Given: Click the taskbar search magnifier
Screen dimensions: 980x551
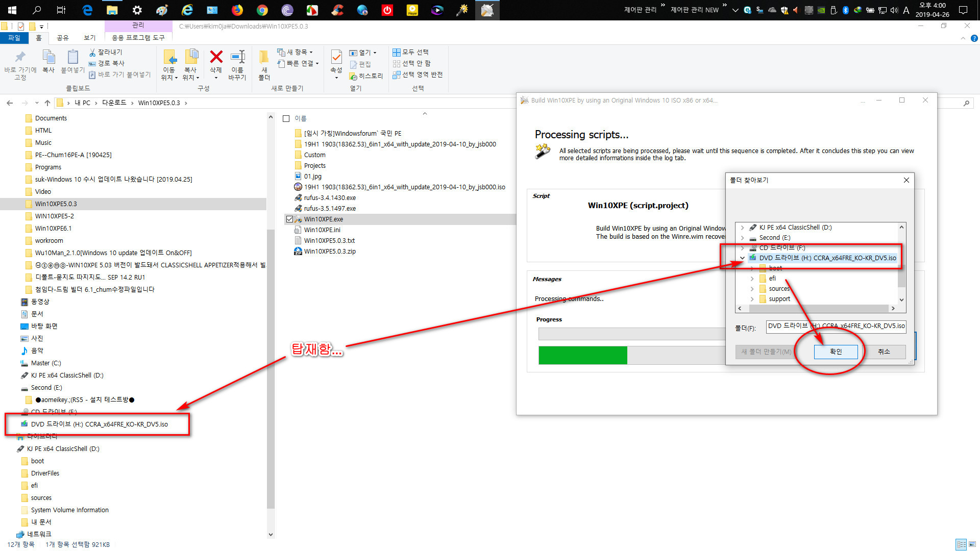Looking at the screenshot, I should tap(37, 10).
